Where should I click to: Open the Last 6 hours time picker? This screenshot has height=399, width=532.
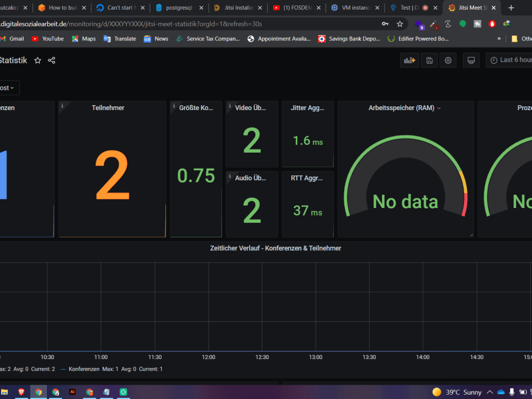[511, 60]
